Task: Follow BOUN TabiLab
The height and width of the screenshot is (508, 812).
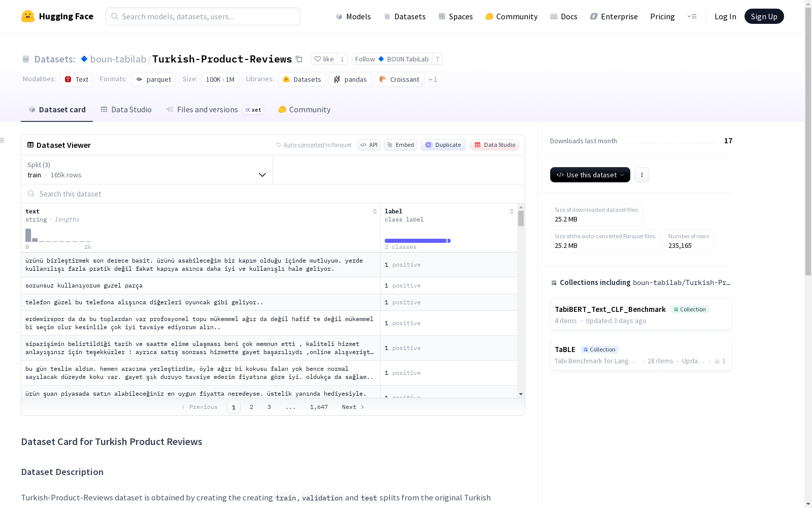Action: point(392,59)
